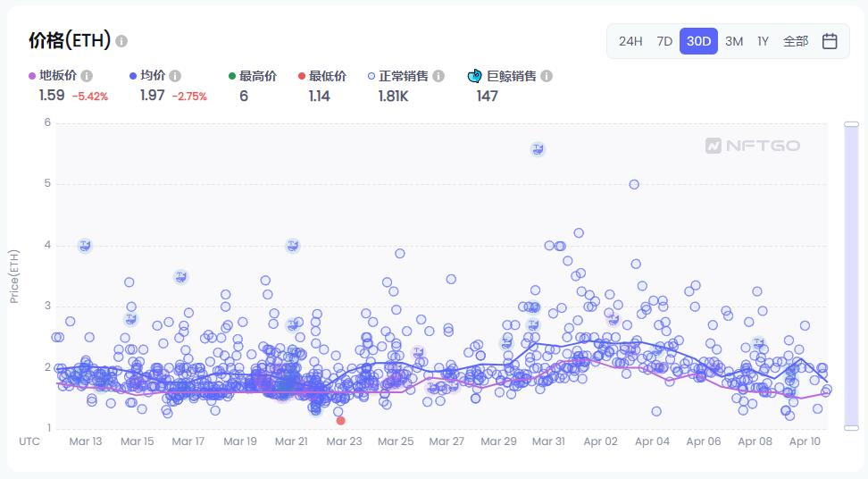Screen dimensions: 868x479
Task: Click the red lowest price point on chart
Action: (341, 421)
